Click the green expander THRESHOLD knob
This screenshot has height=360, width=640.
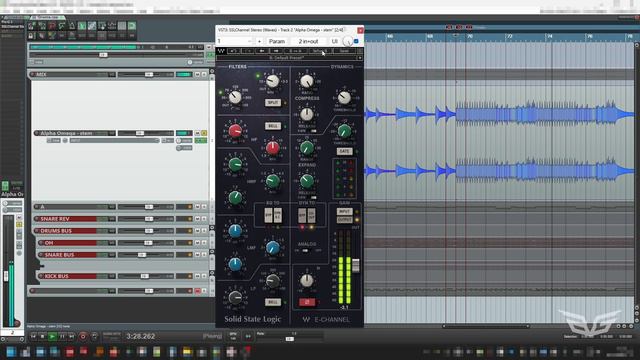click(x=344, y=131)
